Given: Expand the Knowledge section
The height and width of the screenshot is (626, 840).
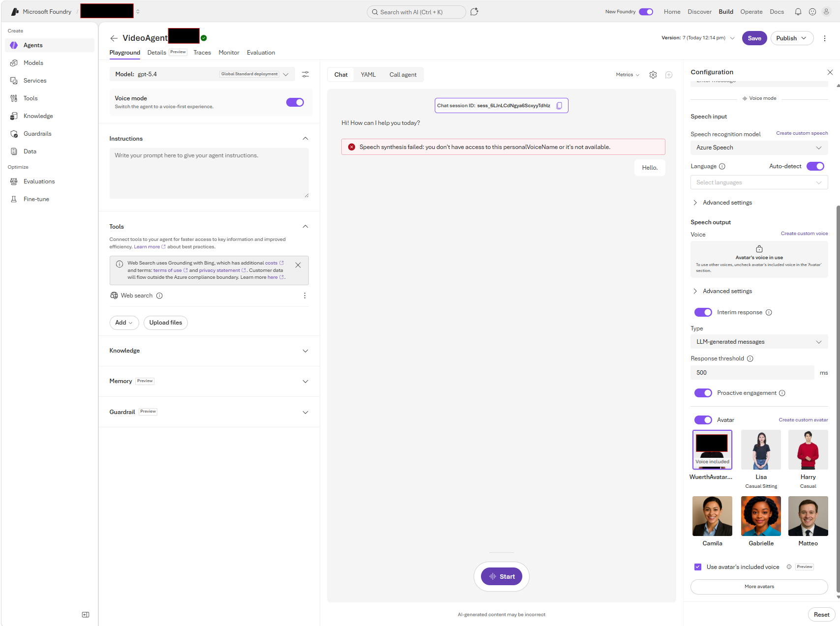Looking at the screenshot, I should click(x=209, y=351).
